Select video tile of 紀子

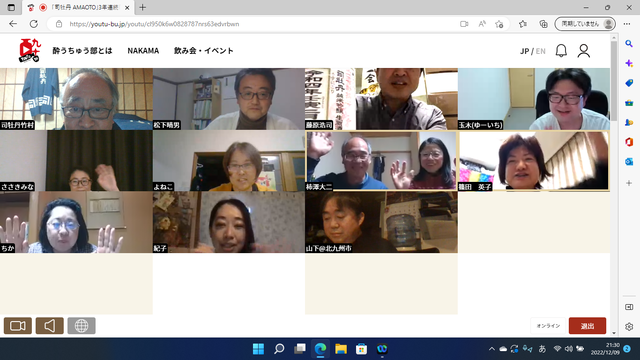[x=229, y=222]
